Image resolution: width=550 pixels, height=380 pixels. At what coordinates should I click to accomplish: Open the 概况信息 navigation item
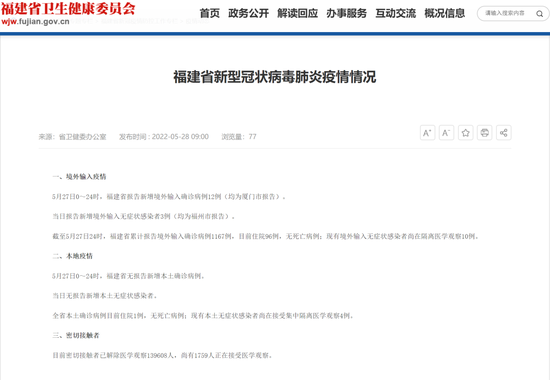pos(445,13)
